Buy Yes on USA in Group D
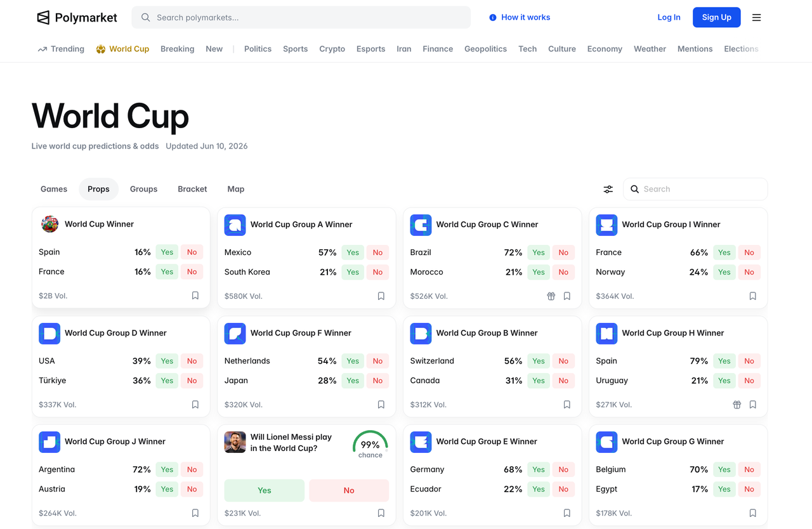 pyautogui.click(x=167, y=361)
